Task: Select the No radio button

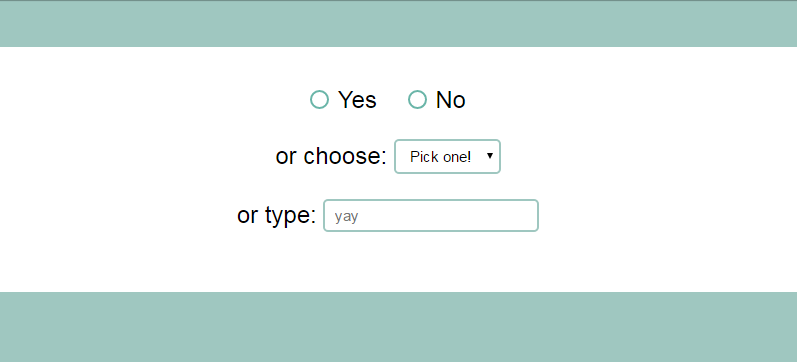Action: point(417,100)
